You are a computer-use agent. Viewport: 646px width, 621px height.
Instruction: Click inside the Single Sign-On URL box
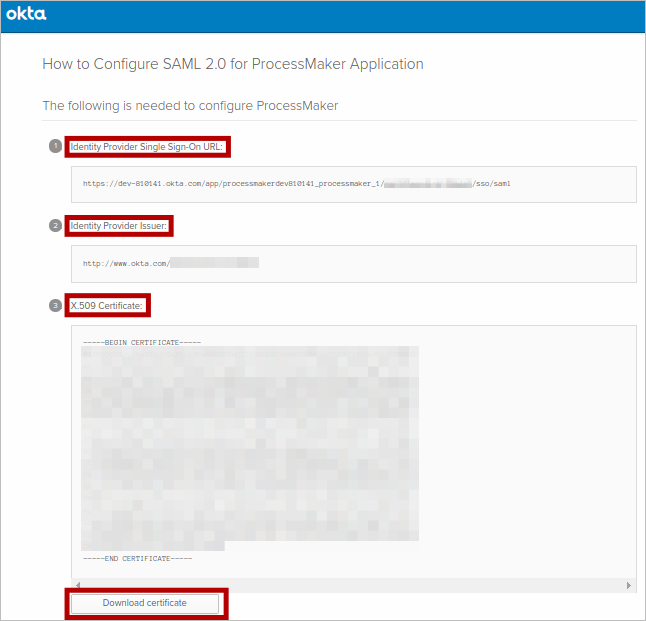click(354, 184)
